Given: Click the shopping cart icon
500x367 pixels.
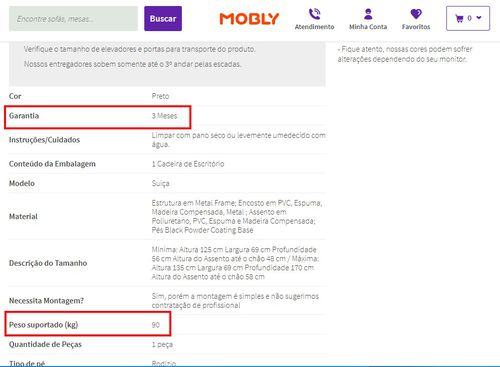Looking at the screenshot, I should tap(459, 18).
